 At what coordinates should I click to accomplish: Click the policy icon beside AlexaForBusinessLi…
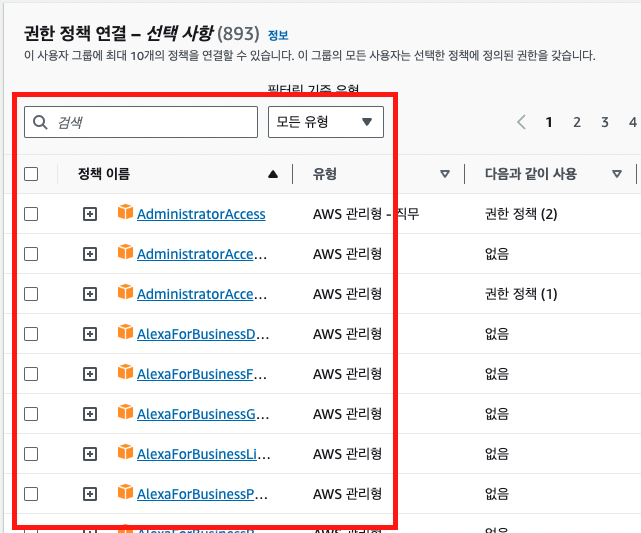125,452
